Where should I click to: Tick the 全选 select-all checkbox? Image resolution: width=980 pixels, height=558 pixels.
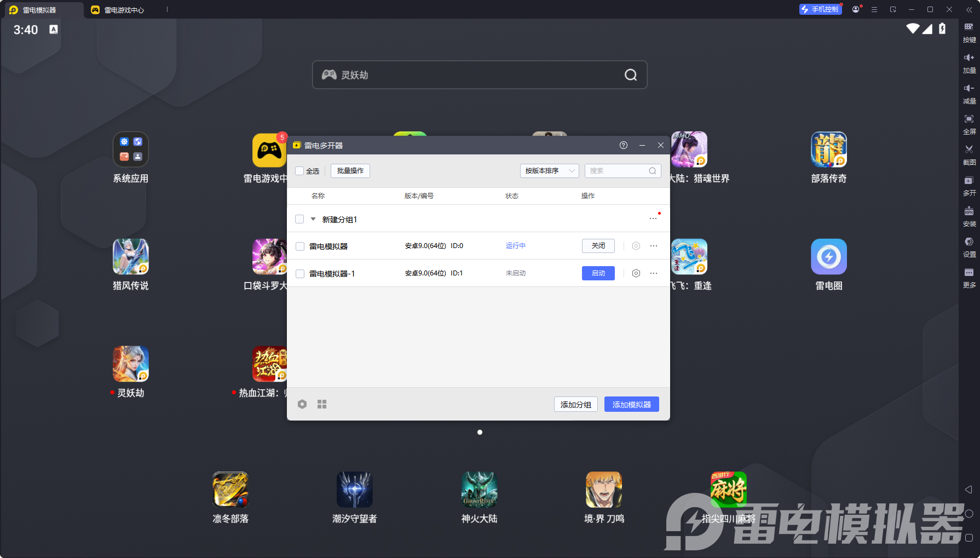coord(299,171)
